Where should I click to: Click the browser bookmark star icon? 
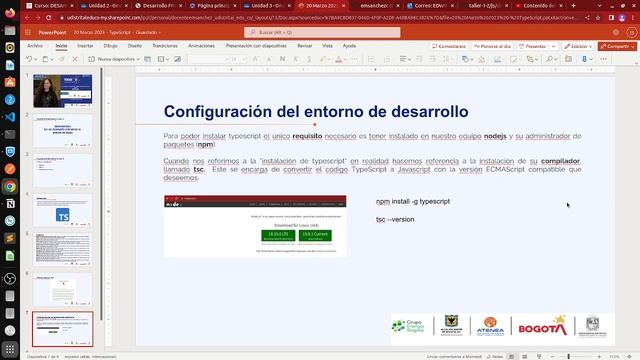[598, 18]
